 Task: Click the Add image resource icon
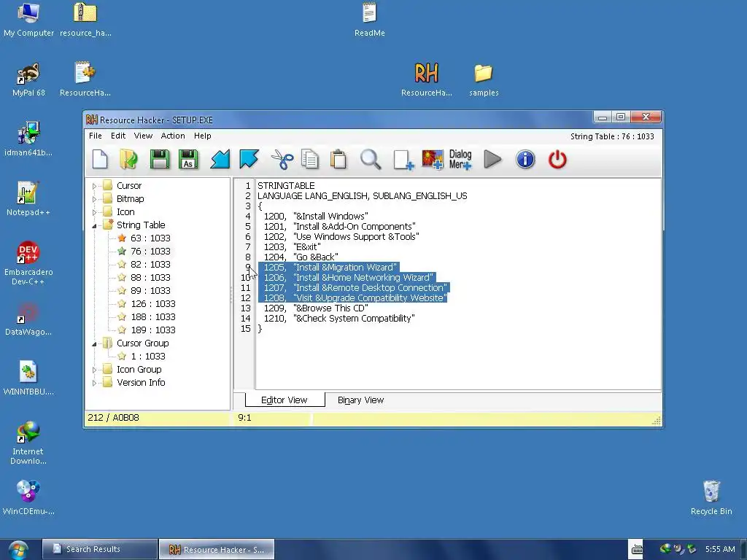(433, 160)
